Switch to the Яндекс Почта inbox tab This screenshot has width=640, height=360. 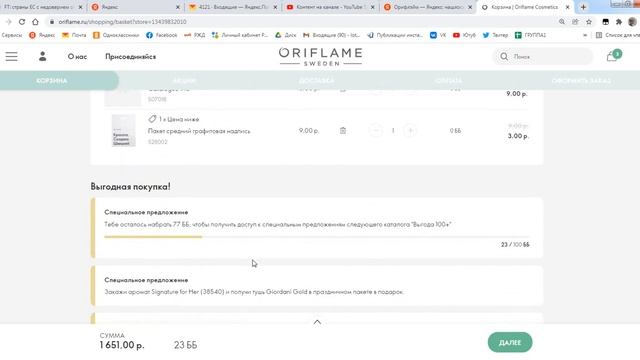(233, 7)
